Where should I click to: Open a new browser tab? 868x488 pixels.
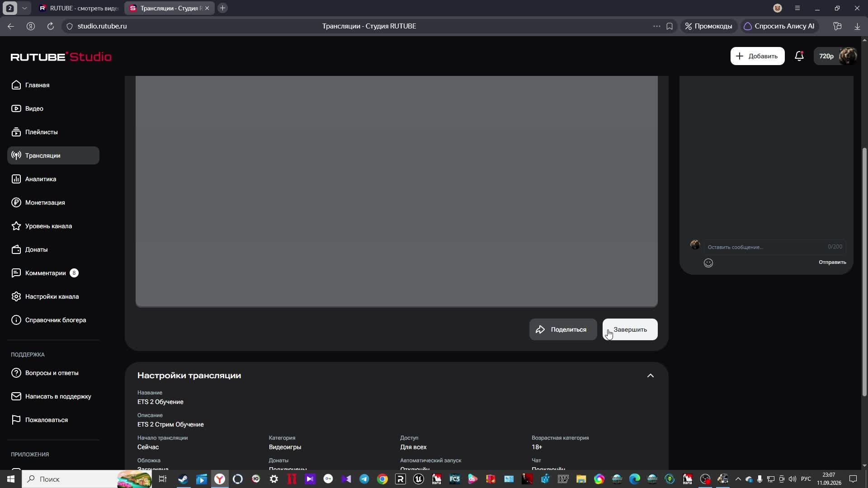222,8
